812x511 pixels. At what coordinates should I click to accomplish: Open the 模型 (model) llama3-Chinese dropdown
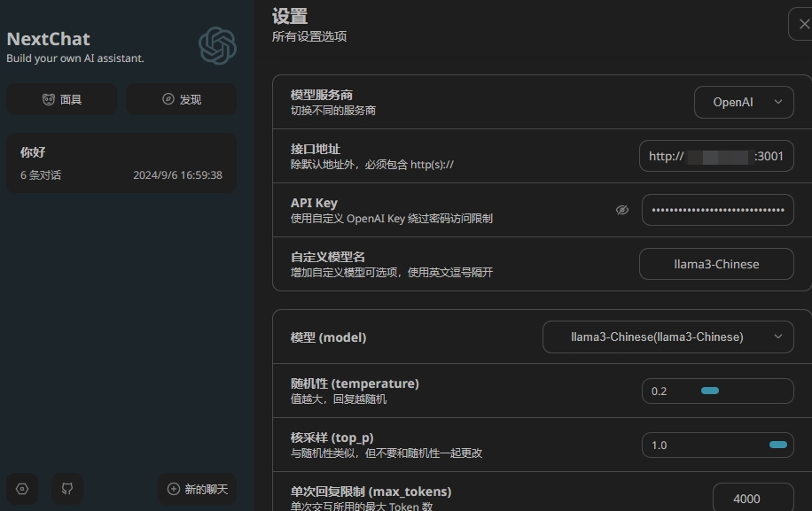tap(668, 337)
